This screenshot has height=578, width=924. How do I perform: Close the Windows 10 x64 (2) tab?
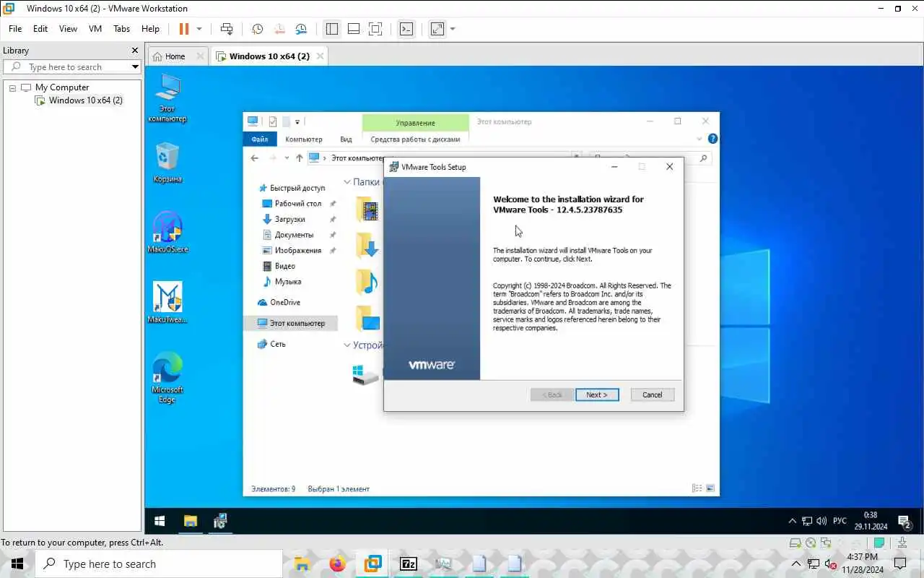click(x=321, y=56)
